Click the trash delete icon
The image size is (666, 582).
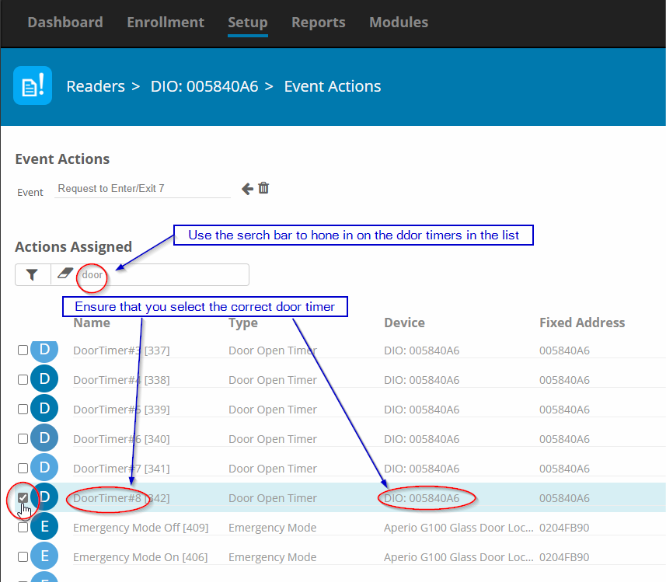point(264,188)
